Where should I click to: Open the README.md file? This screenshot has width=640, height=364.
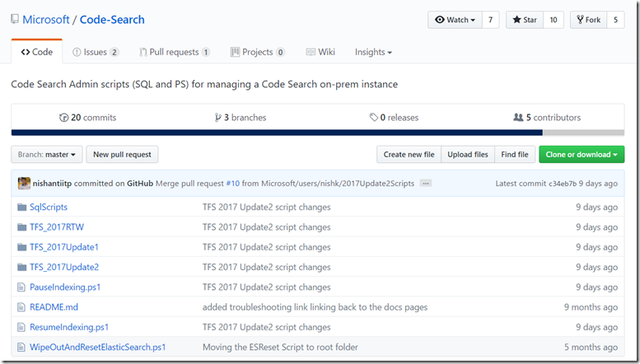point(54,307)
